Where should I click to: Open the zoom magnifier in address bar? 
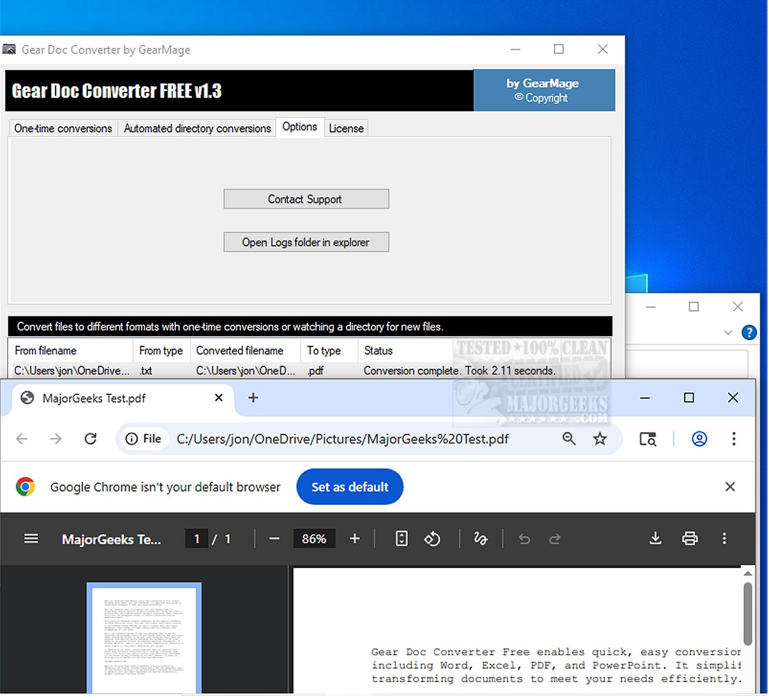(569, 439)
